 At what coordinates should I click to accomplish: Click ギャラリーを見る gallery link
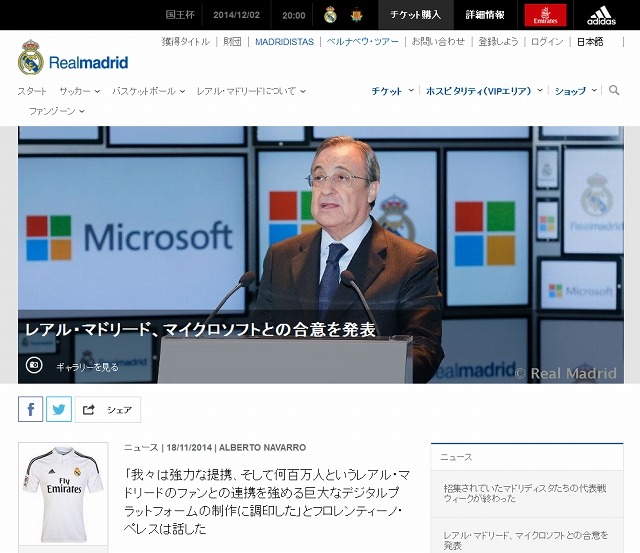click(87, 367)
